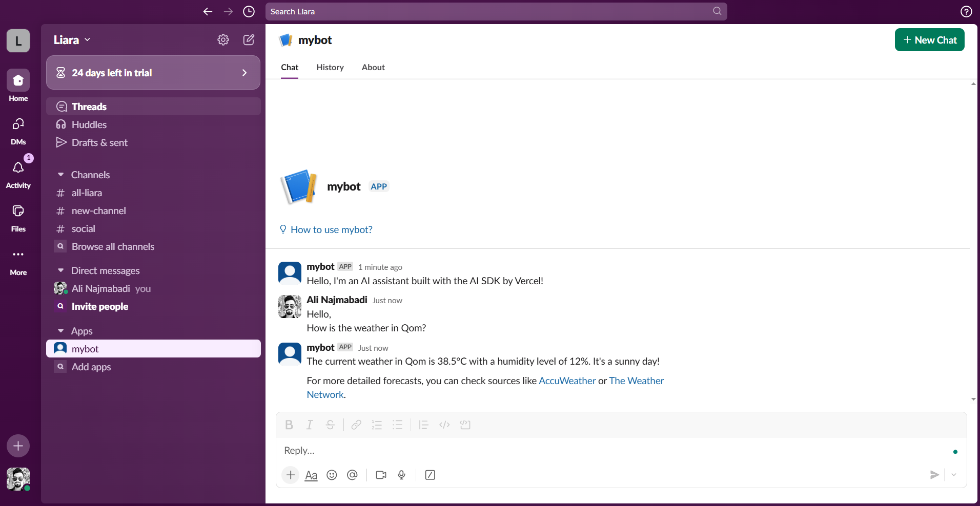
Task: Open the recent history clock icon
Action: (x=249, y=11)
